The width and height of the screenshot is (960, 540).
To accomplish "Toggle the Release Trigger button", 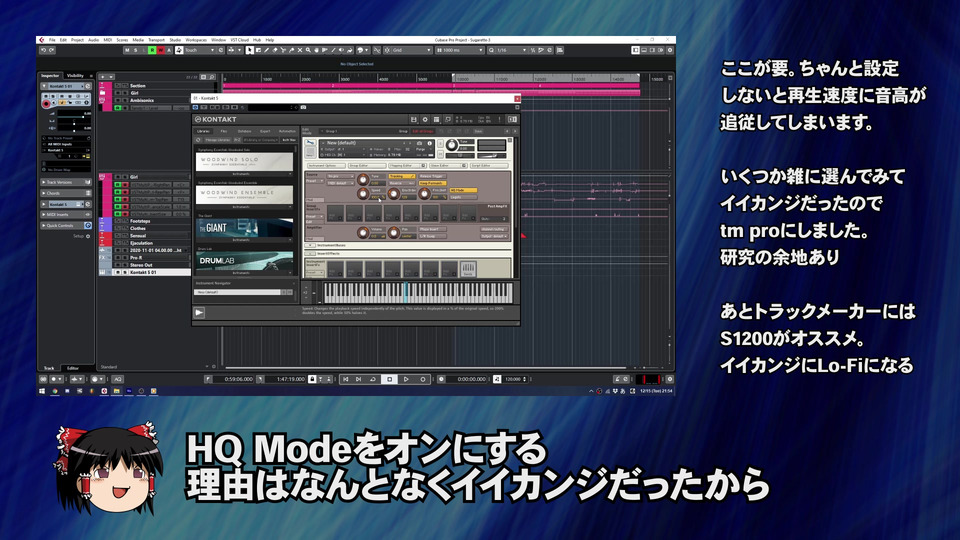I will coord(433,176).
